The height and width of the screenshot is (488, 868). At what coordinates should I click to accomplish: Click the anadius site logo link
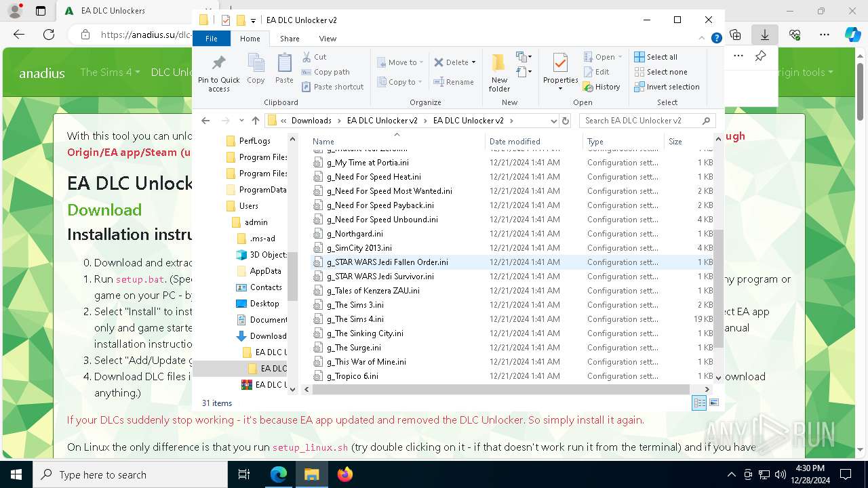(42, 73)
